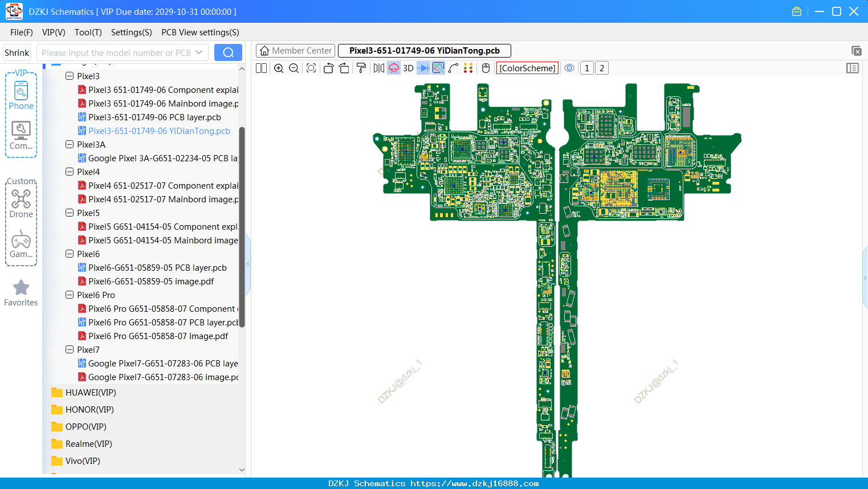Image resolution: width=868 pixels, height=489 pixels.
Task: Zoom in on the PCB view
Action: click(279, 68)
